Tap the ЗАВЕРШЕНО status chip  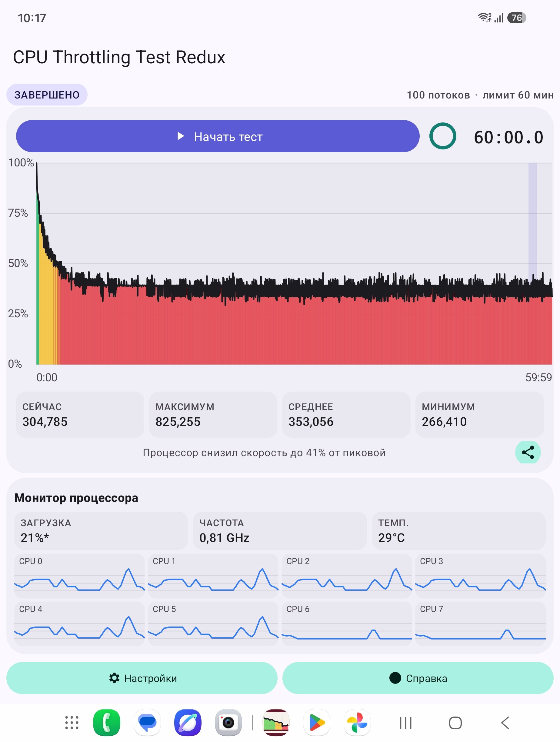pos(47,95)
